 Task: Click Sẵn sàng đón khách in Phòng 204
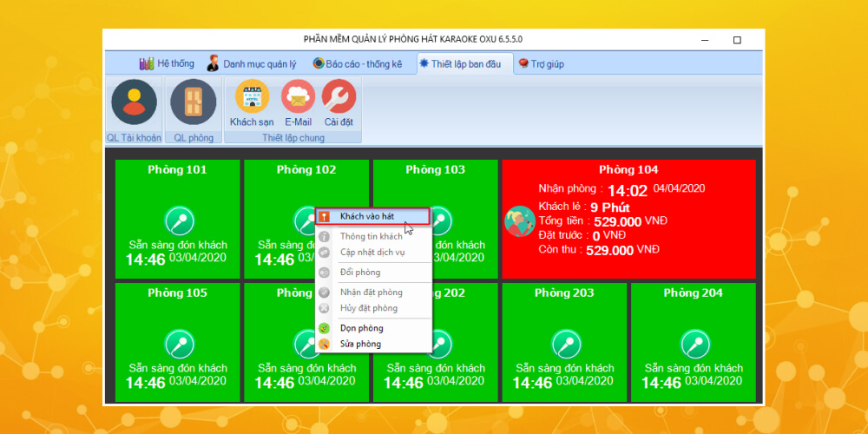(694, 369)
